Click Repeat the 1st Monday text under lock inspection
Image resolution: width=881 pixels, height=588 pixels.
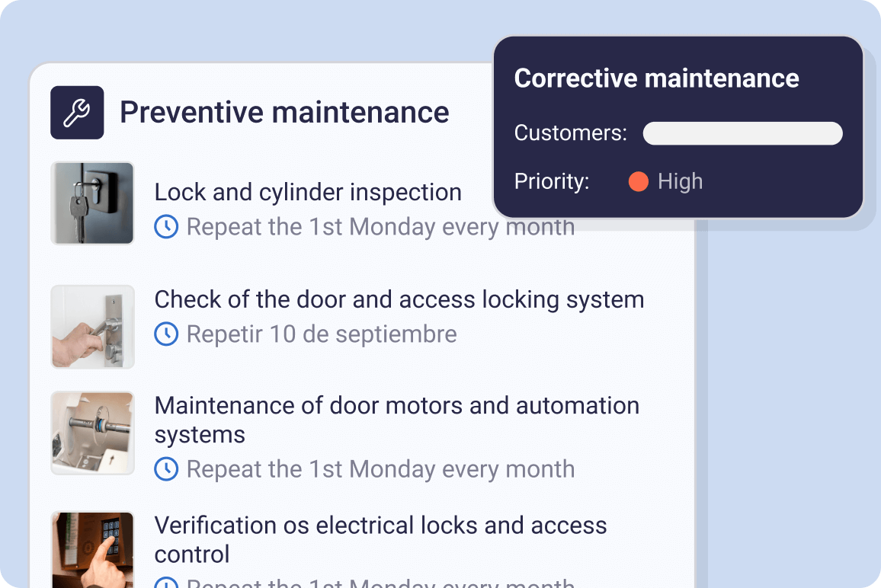(380, 227)
